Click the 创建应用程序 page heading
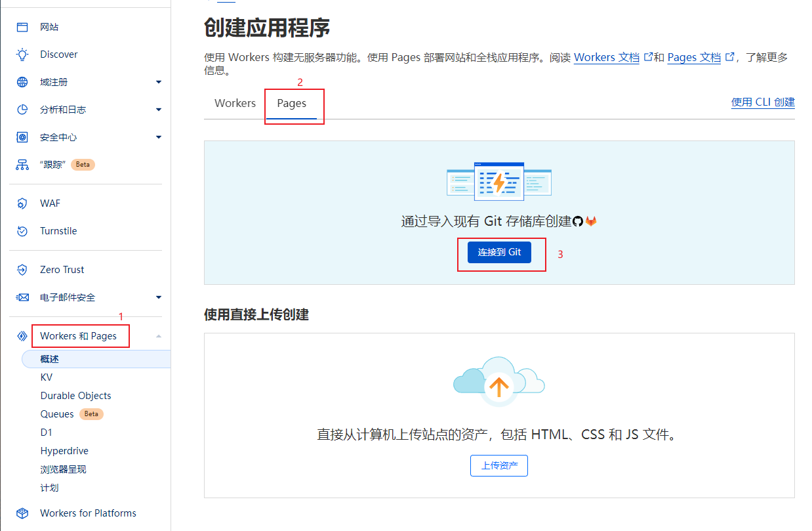 (267, 28)
